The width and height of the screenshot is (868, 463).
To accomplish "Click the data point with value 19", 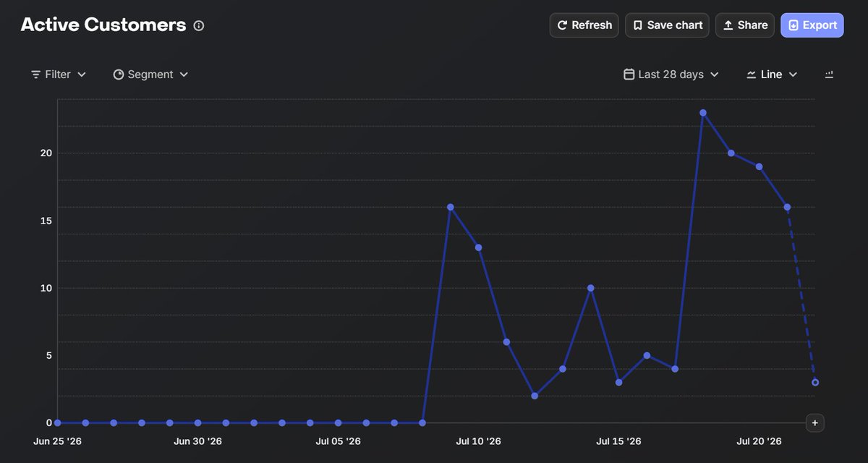I will [x=759, y=166].
